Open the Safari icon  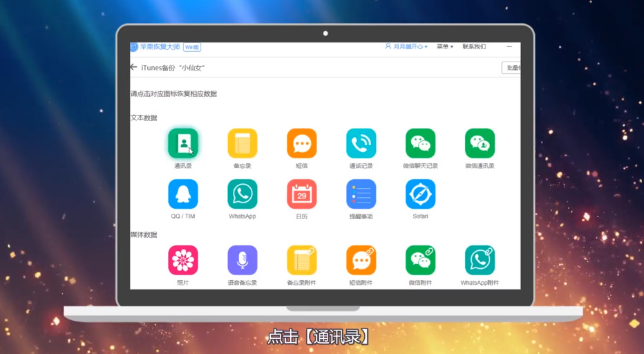[421, 194]
